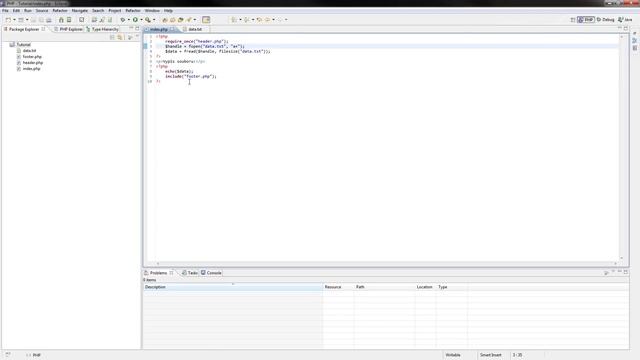640x360 pixels.
Task: Click the Print toolbar icon
Action: [49, 20]
